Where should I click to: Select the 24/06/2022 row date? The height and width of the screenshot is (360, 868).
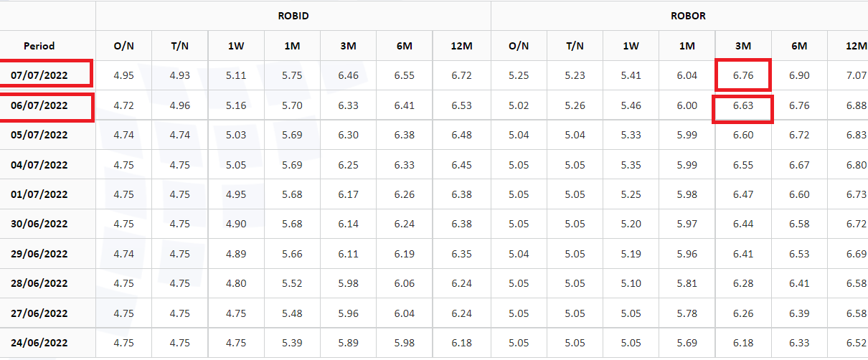tap(39, 343)
